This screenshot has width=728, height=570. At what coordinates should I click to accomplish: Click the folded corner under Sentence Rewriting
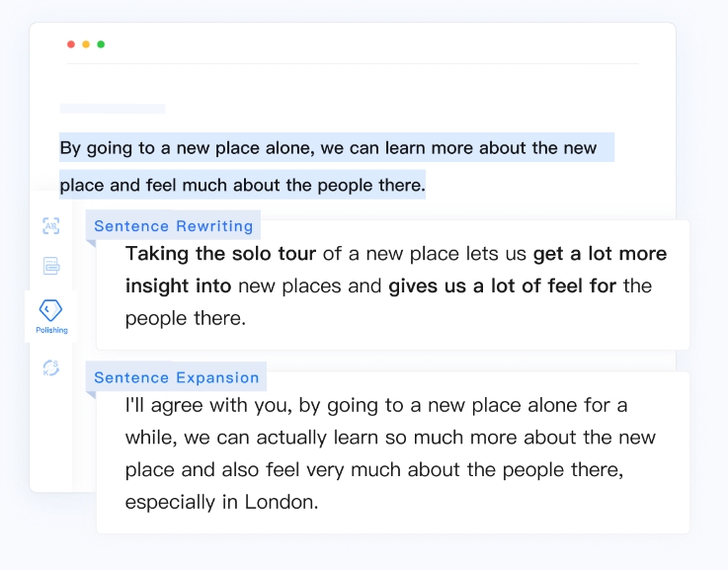(x=91, y=244)
